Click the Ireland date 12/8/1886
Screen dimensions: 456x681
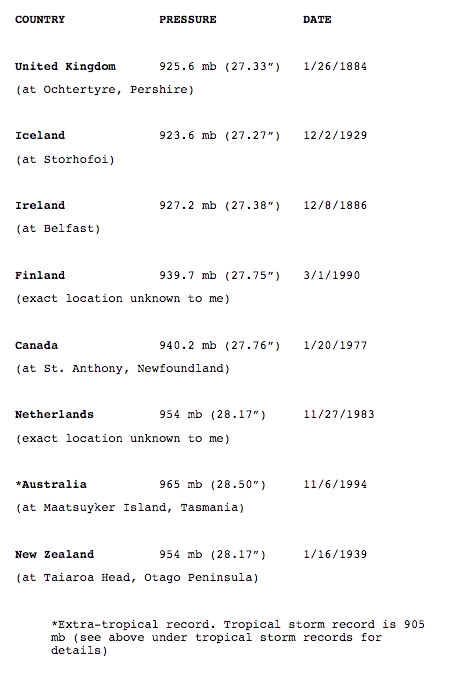point(335,205)
